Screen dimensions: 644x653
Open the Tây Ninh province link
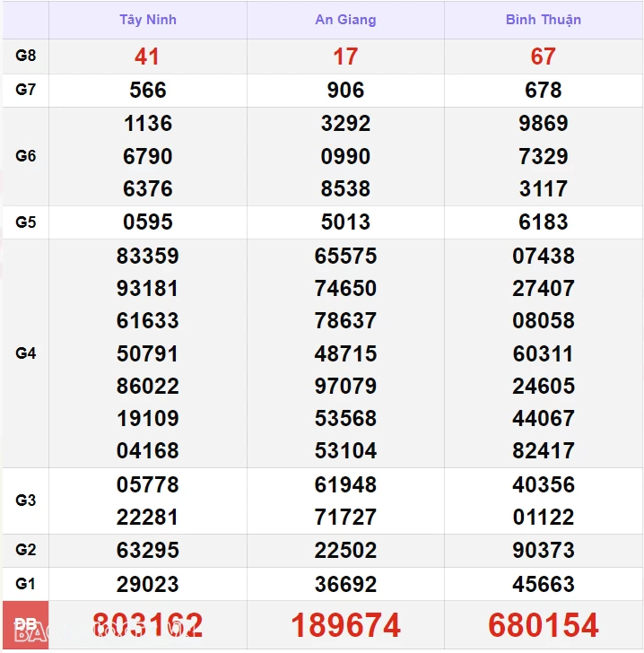148,20
